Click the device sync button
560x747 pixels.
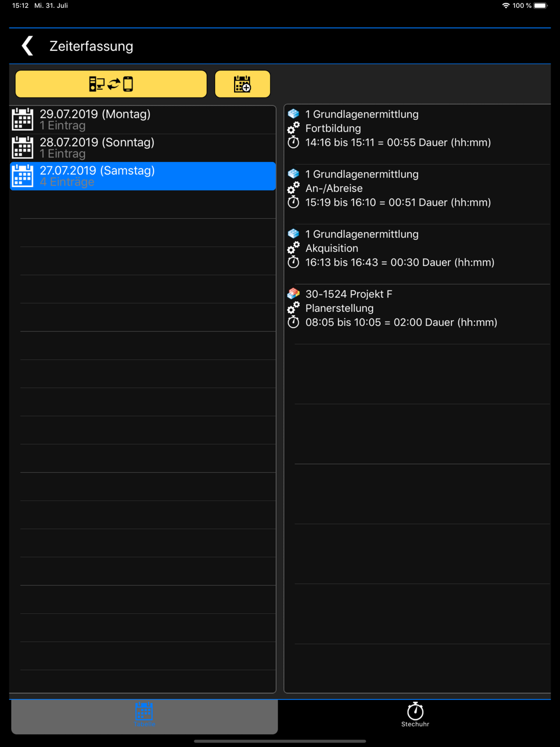coord(111,84)
